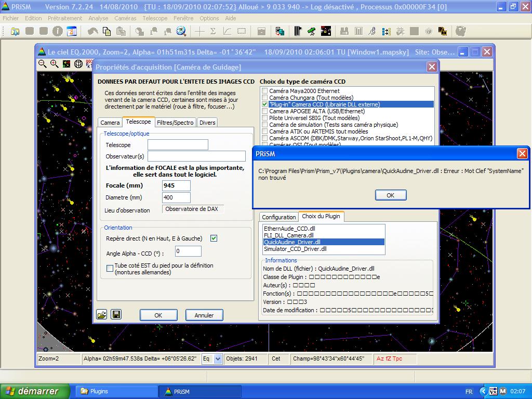Click the open folder icon in main toolbar
This screenshot has width=532, height=399.
15,31
